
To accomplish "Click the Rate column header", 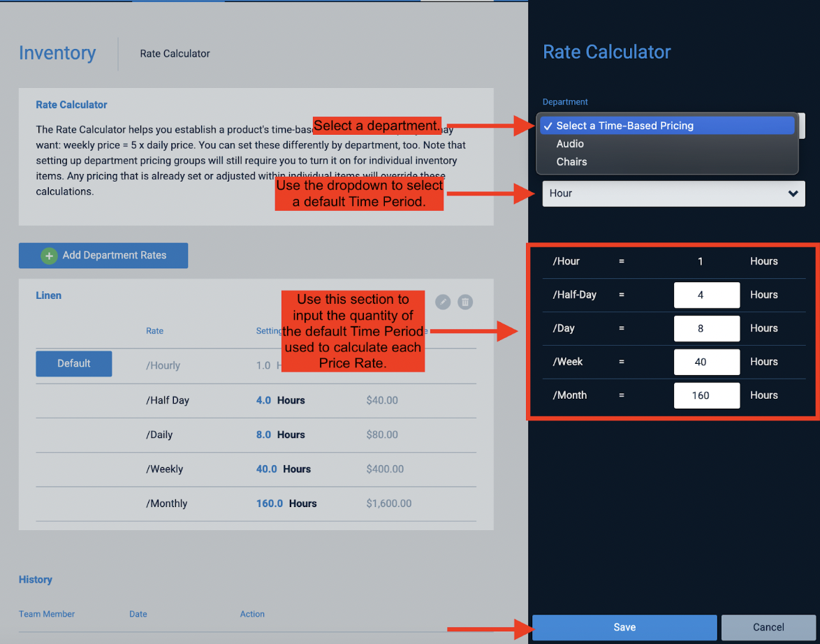I will (155, 331).
